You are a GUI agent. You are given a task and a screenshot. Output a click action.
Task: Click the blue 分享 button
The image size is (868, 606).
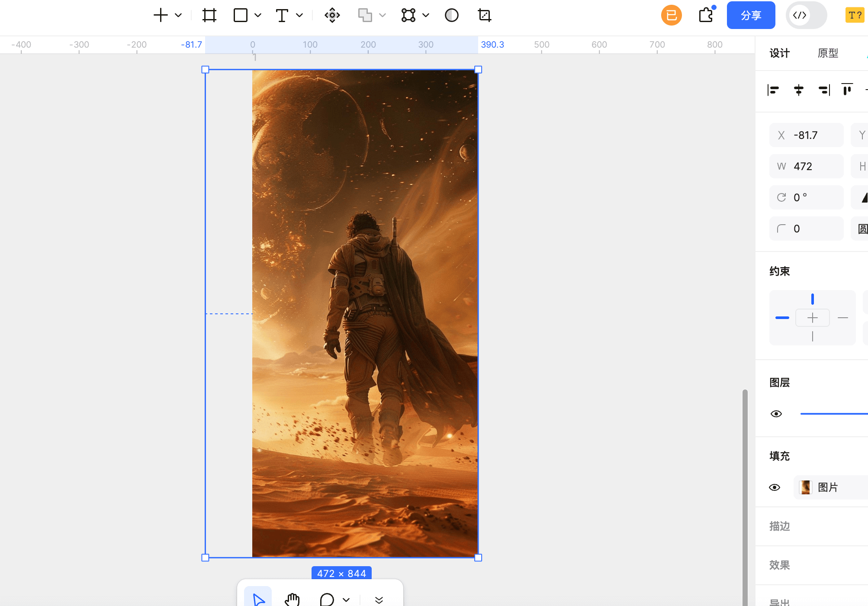[751, 16]
